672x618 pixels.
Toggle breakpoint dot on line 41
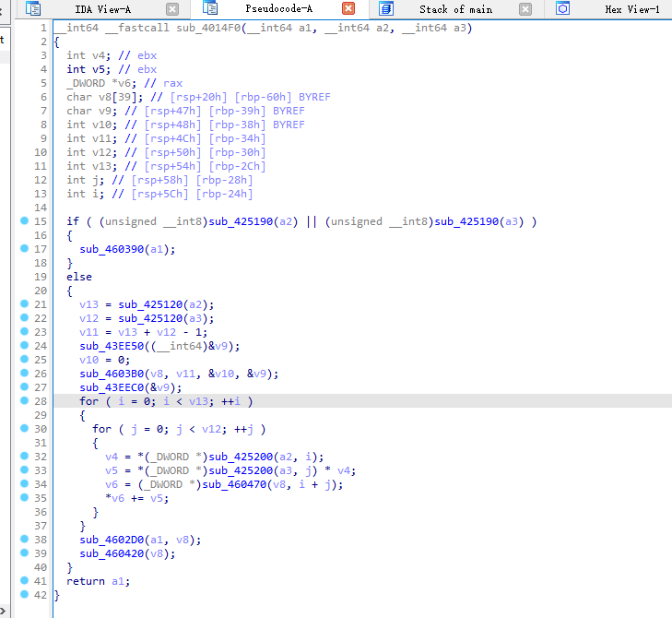tap(23, 581)
